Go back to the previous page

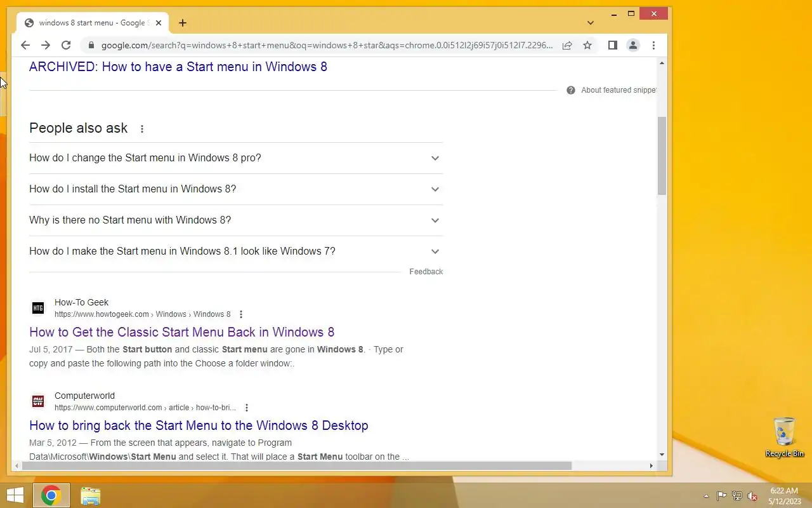25,45
